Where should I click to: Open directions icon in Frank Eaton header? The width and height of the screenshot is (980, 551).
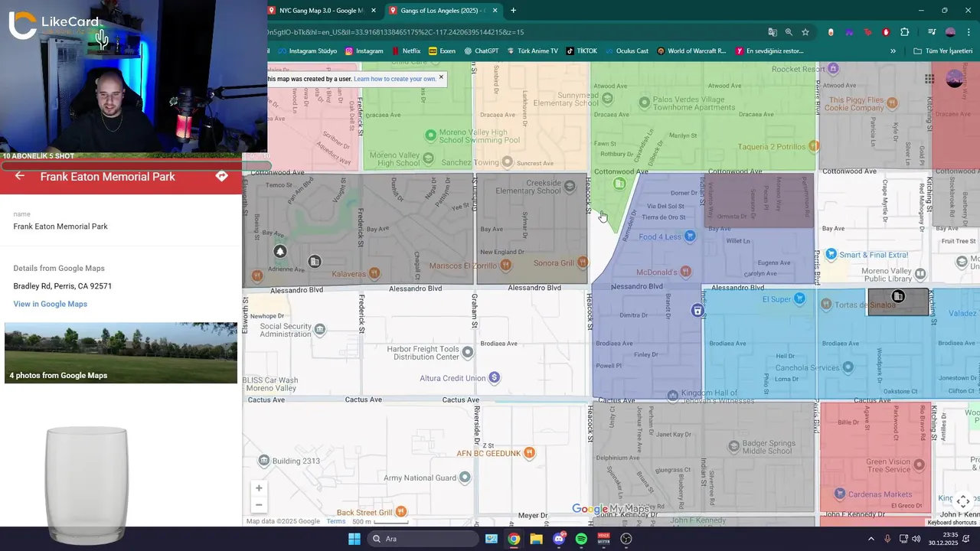(221, 176)
